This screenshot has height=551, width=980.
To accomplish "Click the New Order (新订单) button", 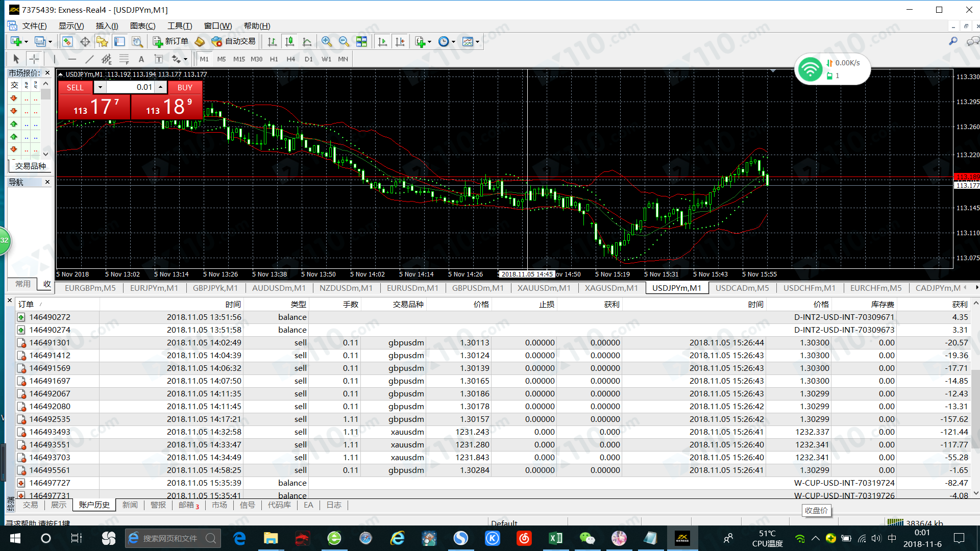I will [171, 42].
